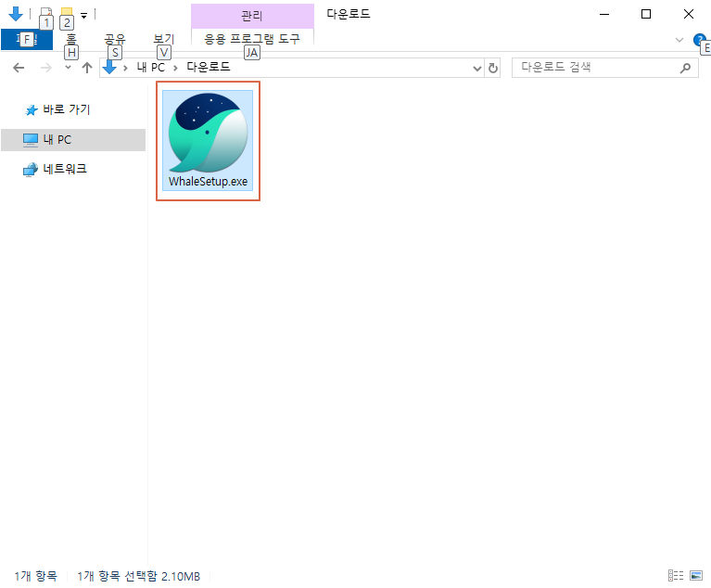Maximize the 다운로드 window
Image resolution: width=711 pixels, height=588 pixels.
coord(646,14)
